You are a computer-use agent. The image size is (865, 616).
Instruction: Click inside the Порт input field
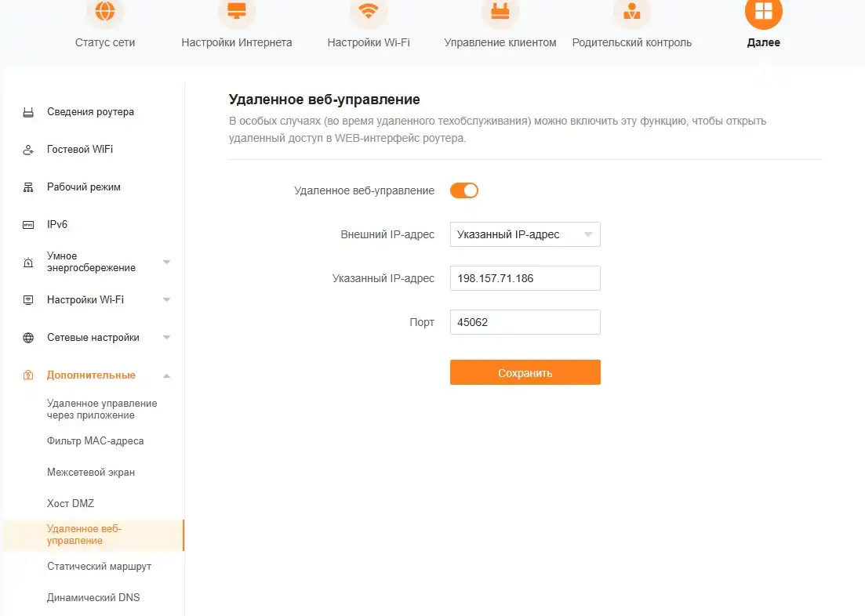tap(525, 322)
